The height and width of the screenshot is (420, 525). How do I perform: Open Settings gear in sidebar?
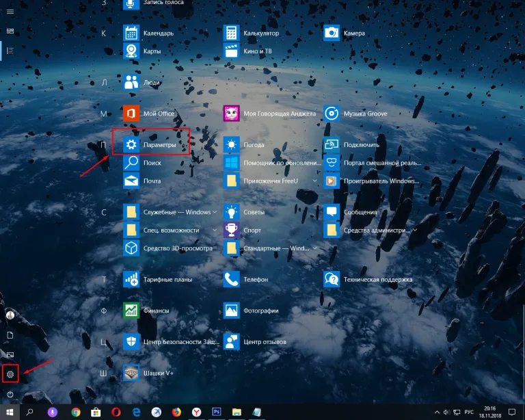point(10,374)
